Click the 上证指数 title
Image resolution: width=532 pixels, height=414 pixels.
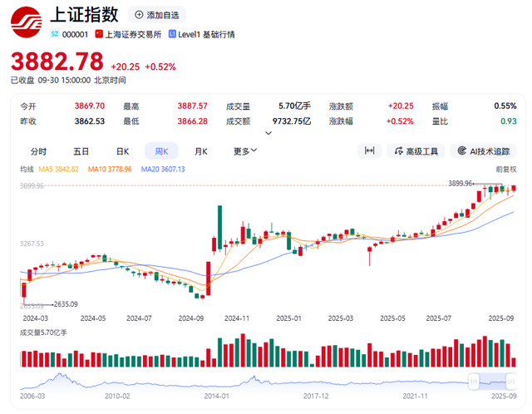(x=84, y=15)
